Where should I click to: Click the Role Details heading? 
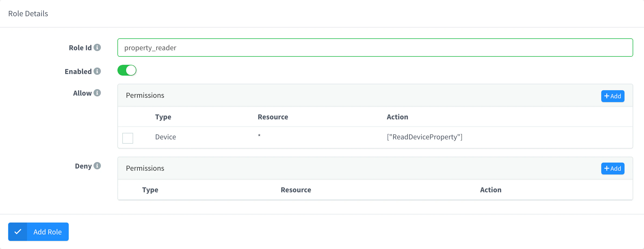[28, 14]
